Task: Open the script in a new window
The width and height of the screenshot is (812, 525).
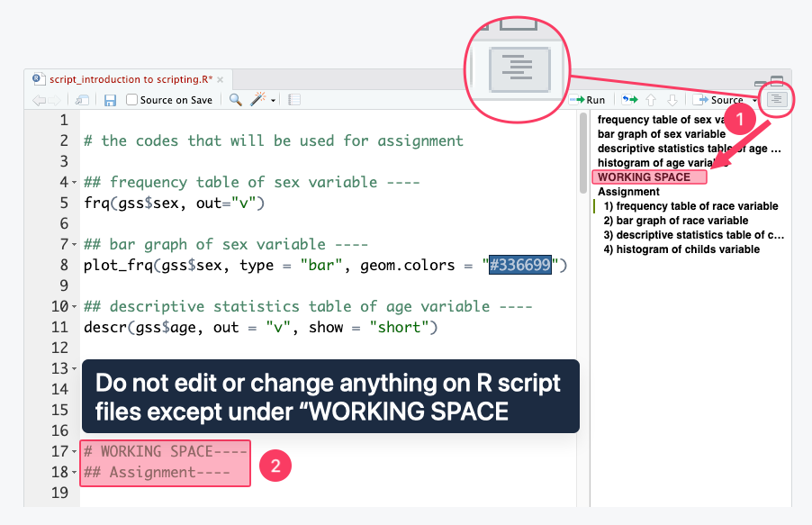Action: pyautogui.click(x=81, y=100)
